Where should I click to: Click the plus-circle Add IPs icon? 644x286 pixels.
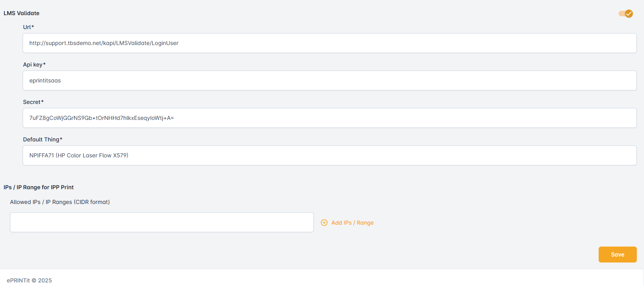[x=324, y=223]
